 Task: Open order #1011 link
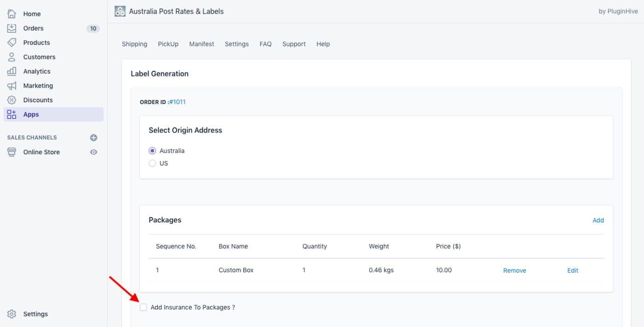coord(178,102)
